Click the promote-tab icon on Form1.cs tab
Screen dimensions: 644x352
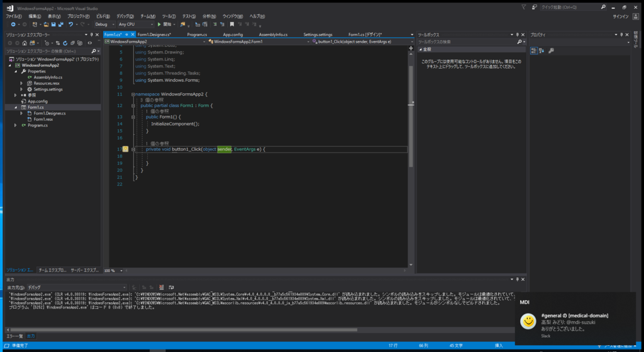(126, 35)
